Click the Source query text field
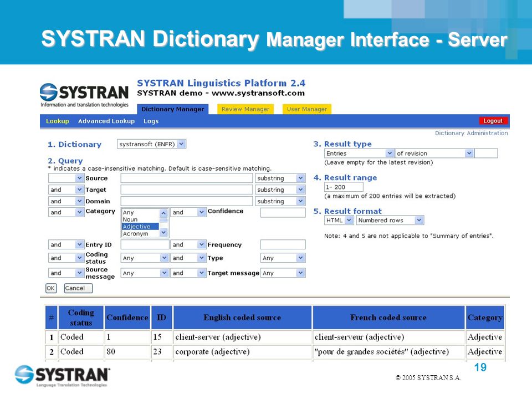This screenshot has height=399, width=532. coord(187,178)
